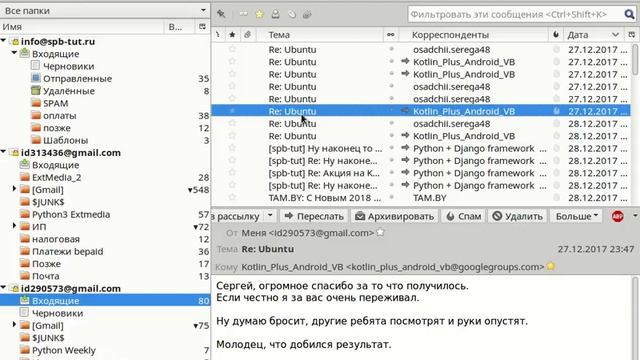Viewport: 640px width, 360px height.
Task: Click the recipient Kotlin_Plus_Android_VB contact star
Action: click(551, 266)
